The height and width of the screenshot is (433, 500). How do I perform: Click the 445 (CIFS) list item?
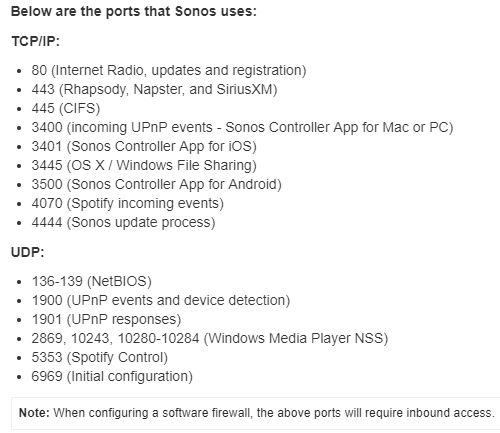click(x=66, y=108)
